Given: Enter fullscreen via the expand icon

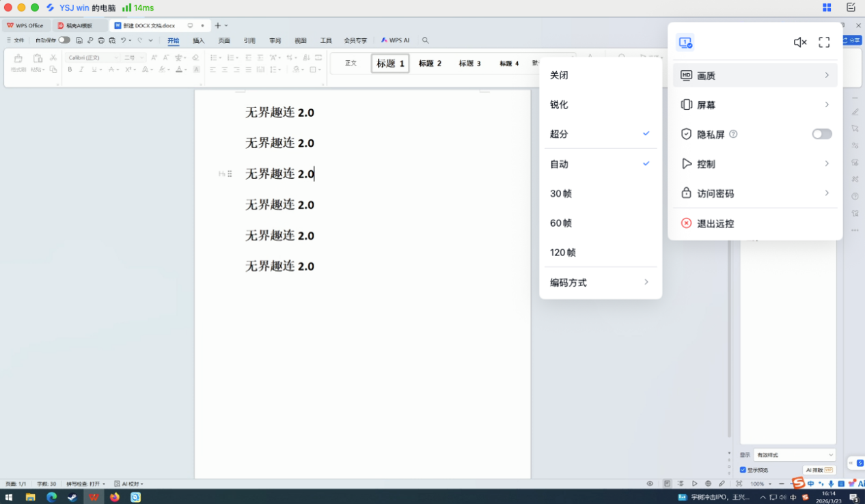Looking at the screenshot, I should (x=824, y=42).
